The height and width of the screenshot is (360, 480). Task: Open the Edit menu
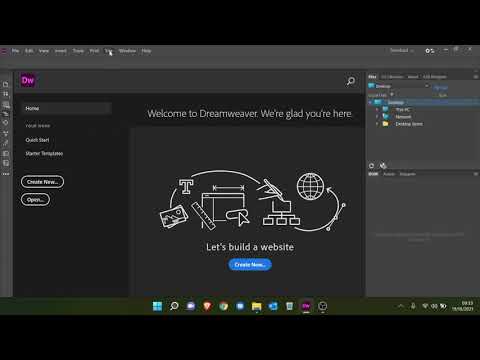tap(29, 51)
